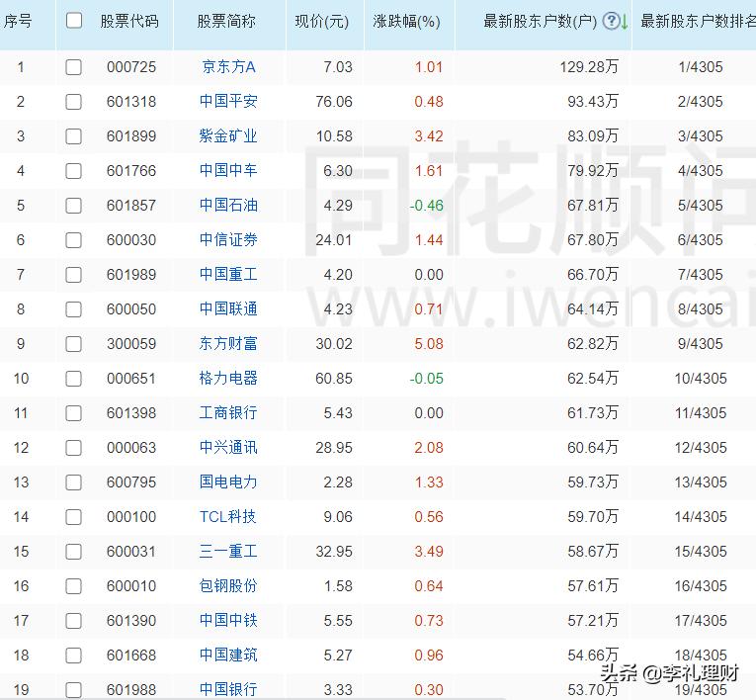This screenshot has width=756, height=700.
Task: Check the box for 东方财富 row
Action: click(74, 344)
